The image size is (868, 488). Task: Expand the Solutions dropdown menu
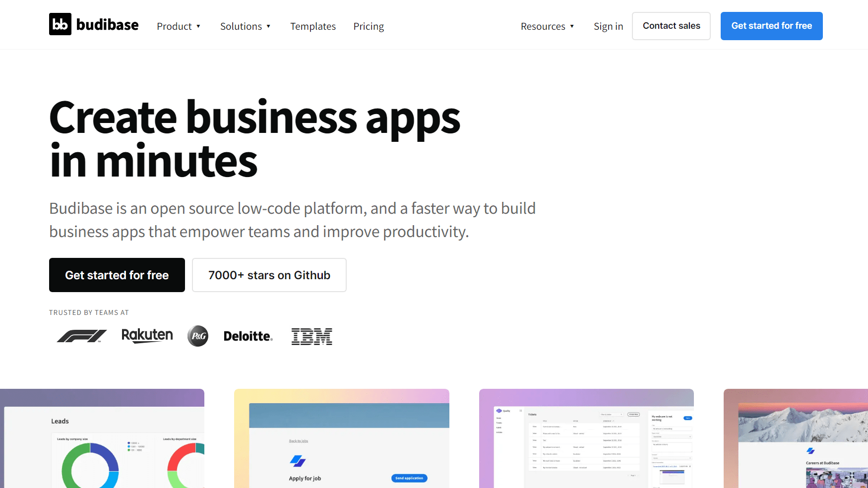[x=246, y=26]
